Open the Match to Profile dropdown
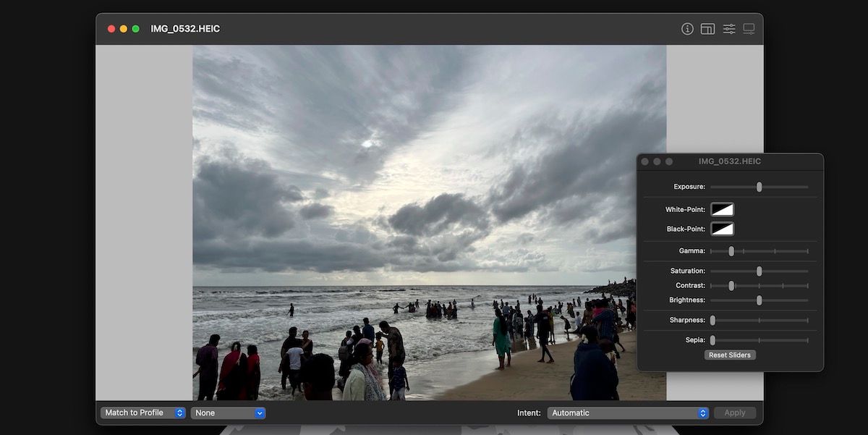 pyautogui.click(x=142, y=412)
